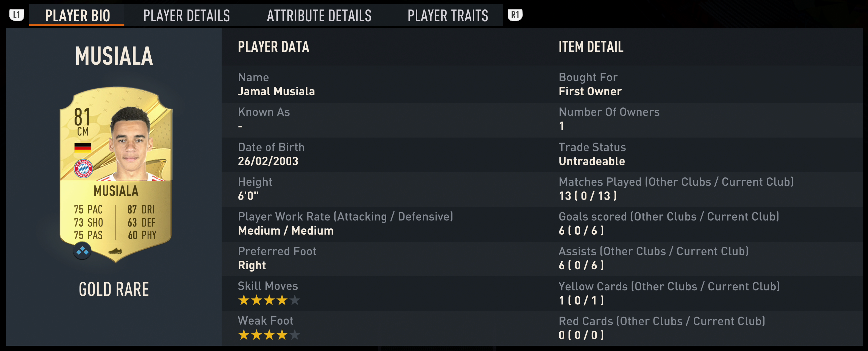Open the Attribute Details tab
868x351 pixels.
[x=319, y=16]
